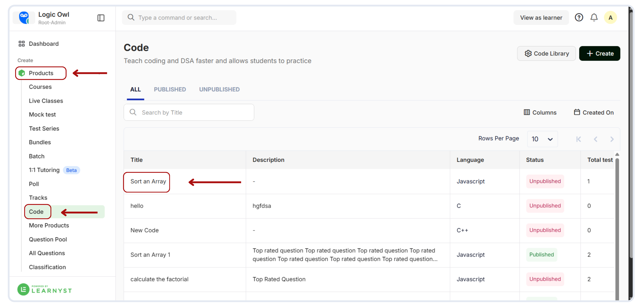Click the Published status badge
This screenshot has width=644, height=308.
[542, 255]
